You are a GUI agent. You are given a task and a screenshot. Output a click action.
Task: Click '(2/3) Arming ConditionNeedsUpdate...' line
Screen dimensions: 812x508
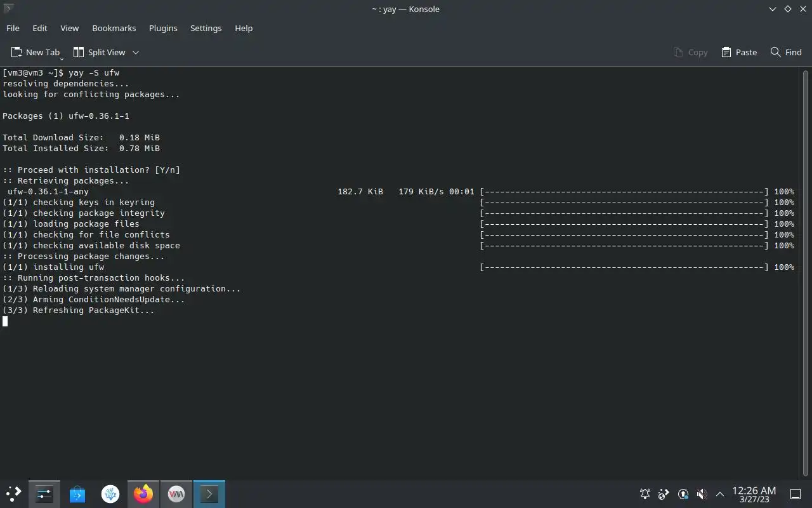94,299
